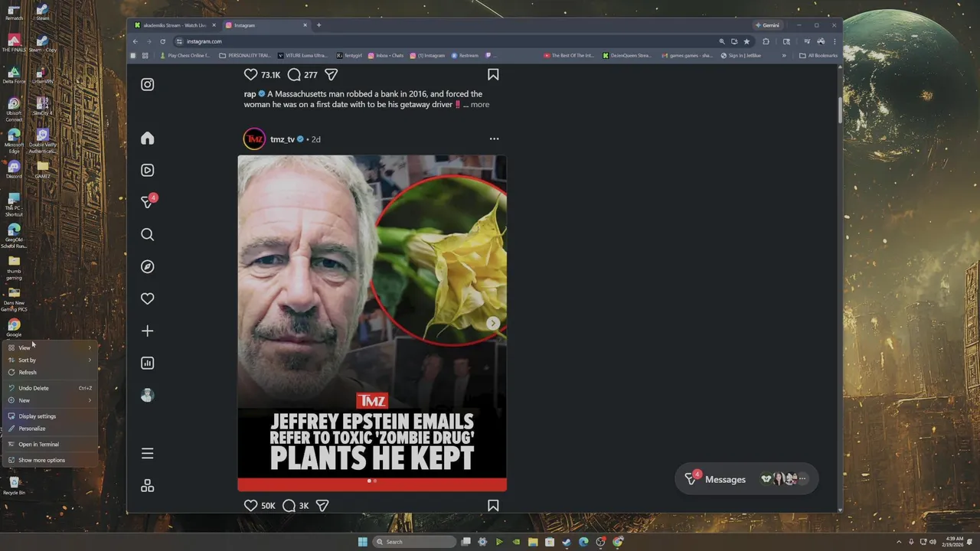Open Notifications heart icon in sidebar

148,298
